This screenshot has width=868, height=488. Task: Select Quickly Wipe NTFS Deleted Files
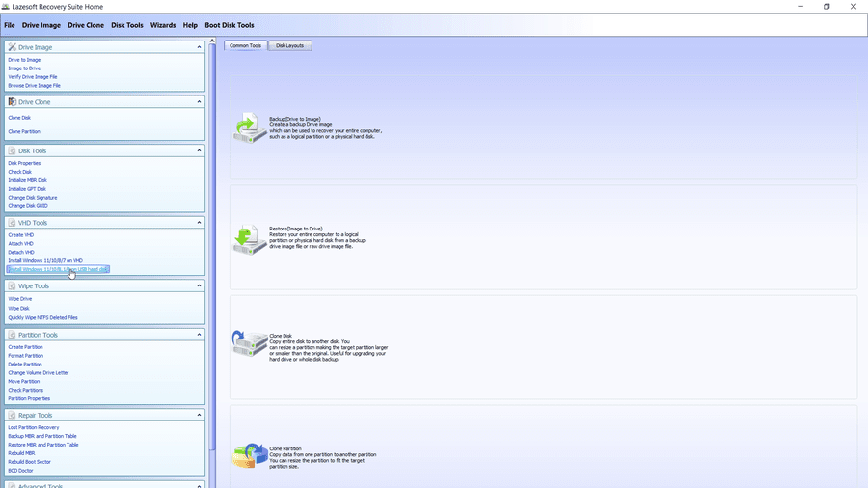[43, 317]
